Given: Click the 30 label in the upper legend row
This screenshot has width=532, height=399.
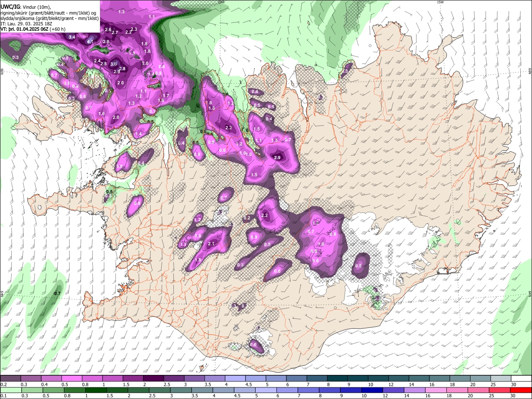Looking at the screenshot, I should [x=514, y=385].
